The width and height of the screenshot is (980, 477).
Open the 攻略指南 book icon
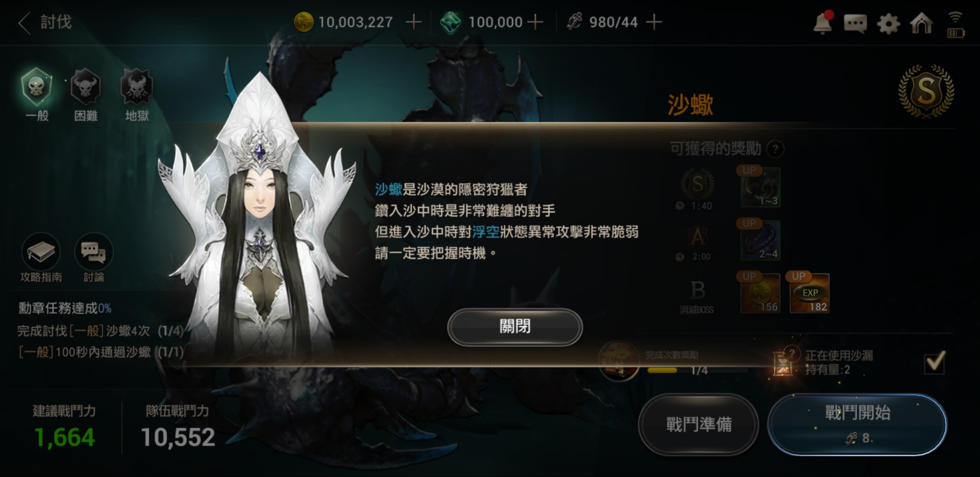tap(41, 252)
